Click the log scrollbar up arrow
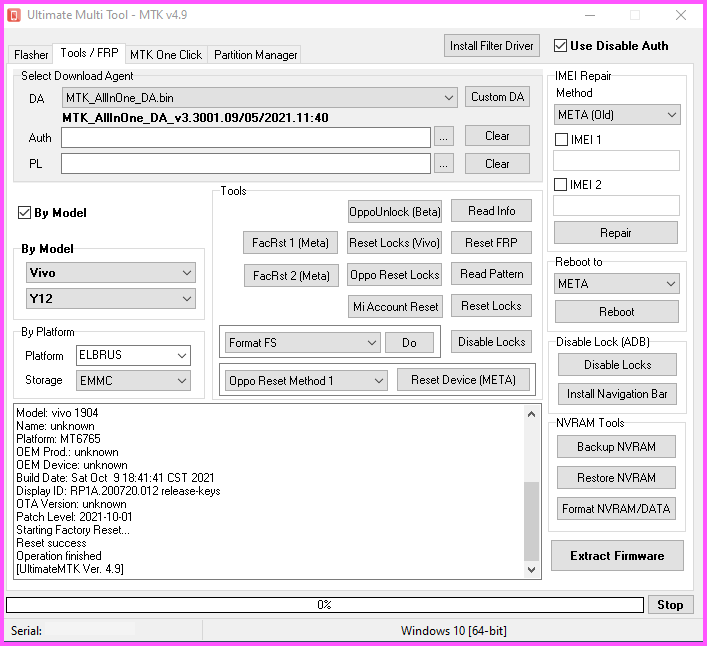Image resolution: width=707 pixels, height=646 pixels. tap(532, 413)
